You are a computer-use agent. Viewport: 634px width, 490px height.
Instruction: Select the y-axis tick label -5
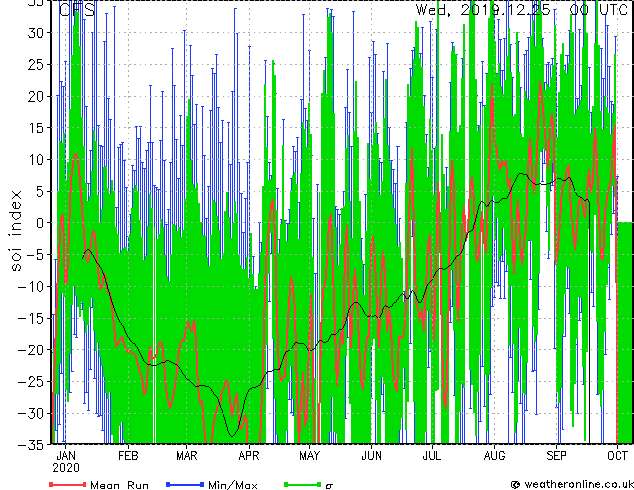tap(34, 255)
